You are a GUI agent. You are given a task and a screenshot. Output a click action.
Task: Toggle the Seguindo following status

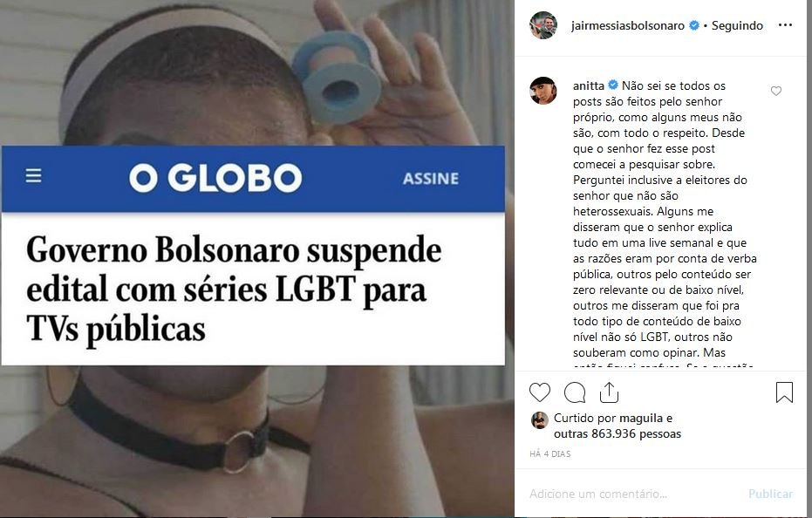pyautogui.click(x=737, y=25)
